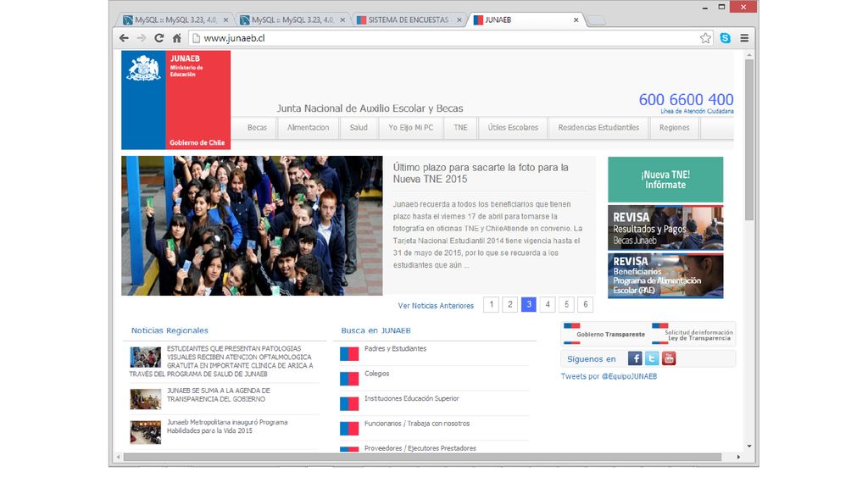
Task: Click flag icon beside Colegios
Action: (x=349, y=379)
